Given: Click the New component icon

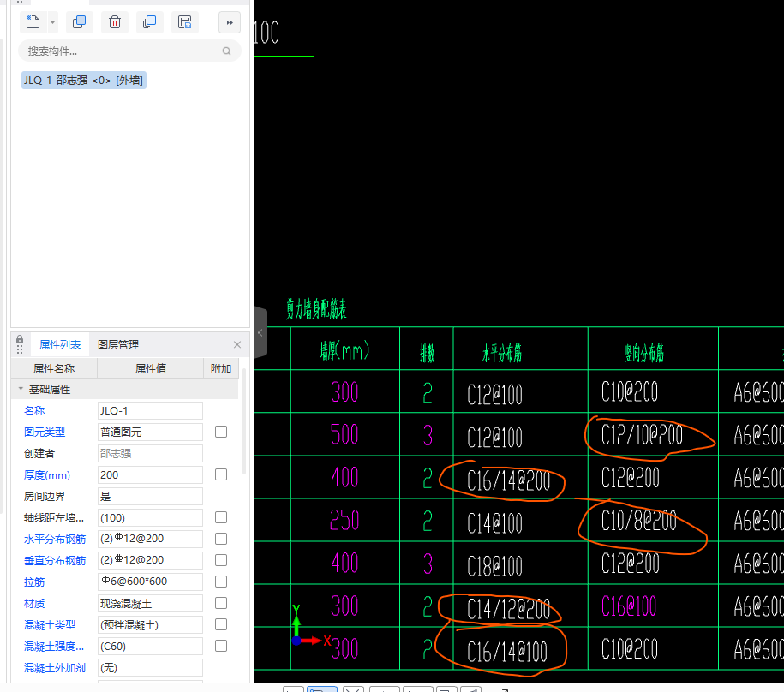Looking at the screenshot, I should click(x=33, y=22).
